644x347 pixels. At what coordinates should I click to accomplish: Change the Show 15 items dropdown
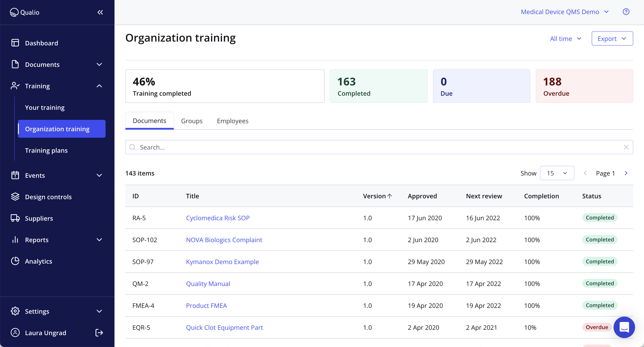point(557,173)
